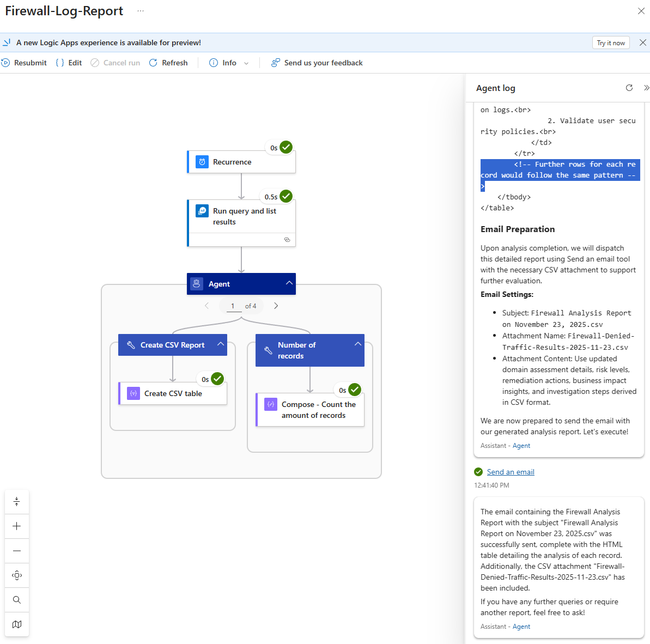
Task: Toggle the minimap icon
Action: [x=17, y=624]
